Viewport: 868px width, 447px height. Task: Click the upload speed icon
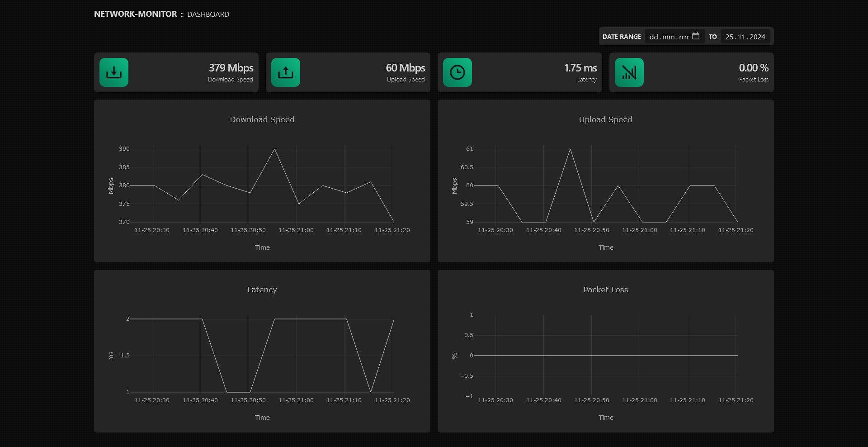pyautogui.click(x=286, y=72)
